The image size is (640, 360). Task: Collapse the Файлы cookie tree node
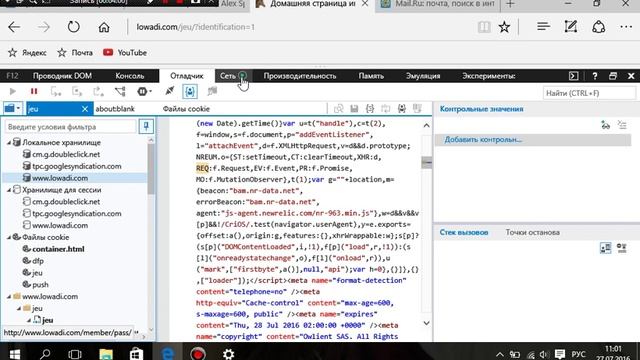(x=9, y=238)
